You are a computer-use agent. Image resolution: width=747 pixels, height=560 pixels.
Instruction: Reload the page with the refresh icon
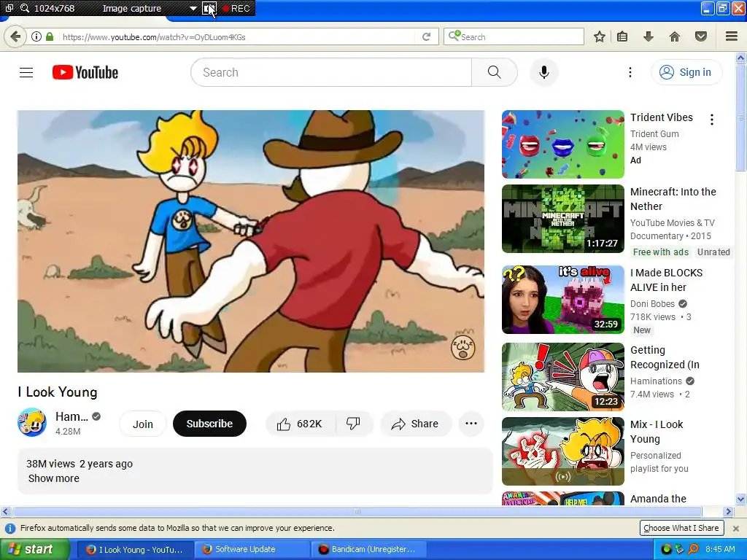(x=426, y=36)
